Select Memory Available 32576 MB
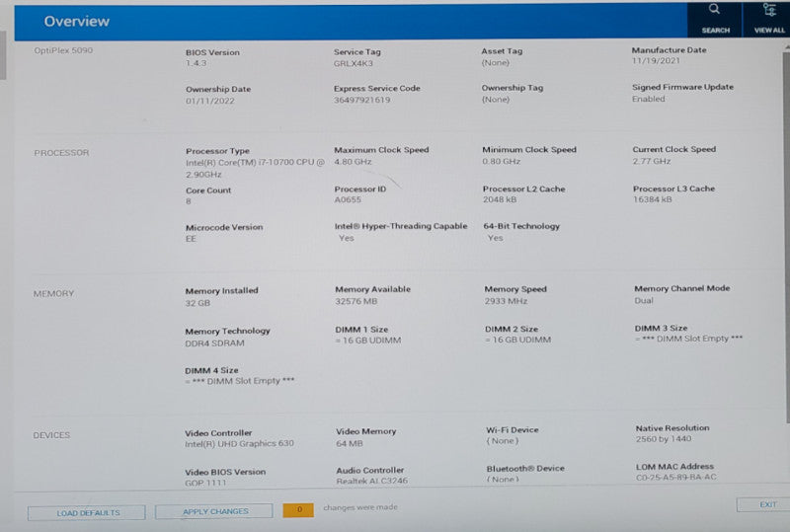 356,301
